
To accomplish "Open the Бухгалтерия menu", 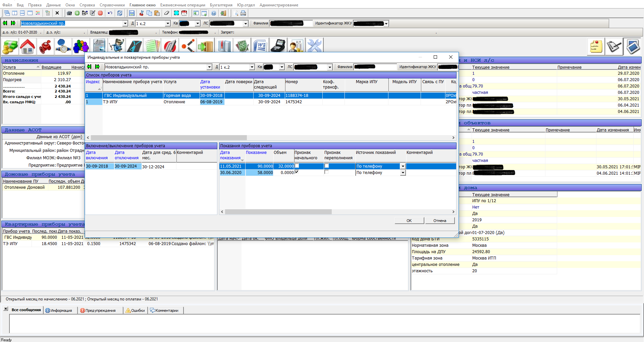I will click(x=221, y=5).
